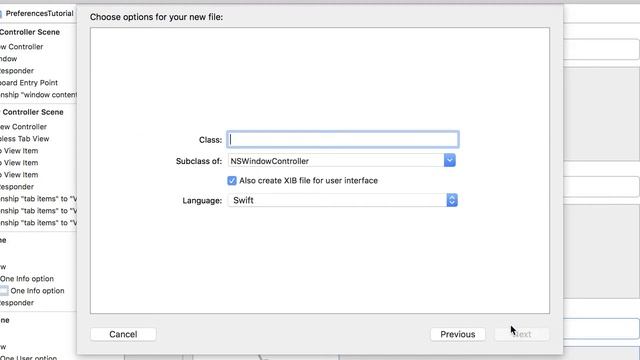The image size is (640, 360).
Task: Select the Tabless Tab View outline row
Action: tap(24, 139)
